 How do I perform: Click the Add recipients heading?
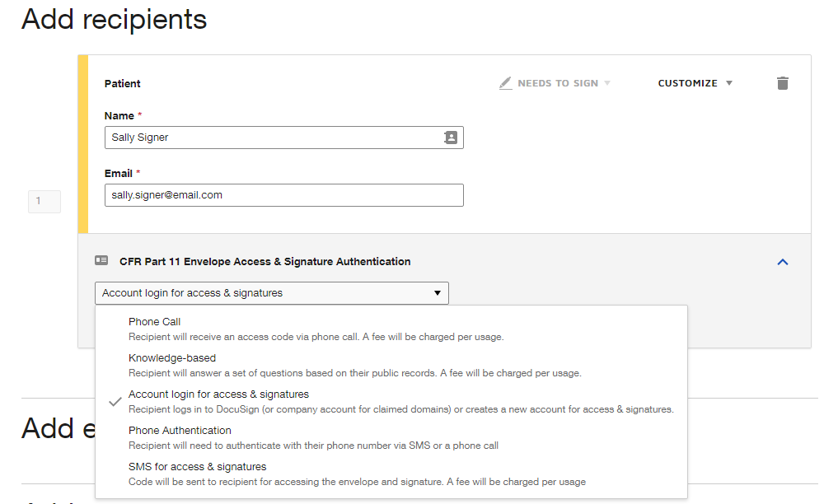(x=115, y=20)
